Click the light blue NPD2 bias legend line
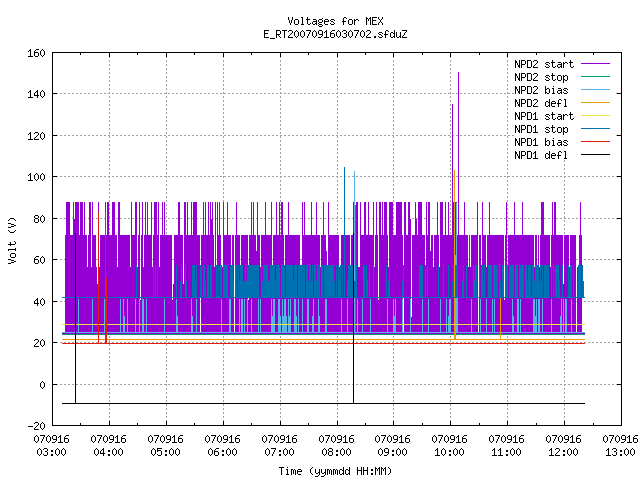This screenshot has width=640, height=480. pos(596,90)
